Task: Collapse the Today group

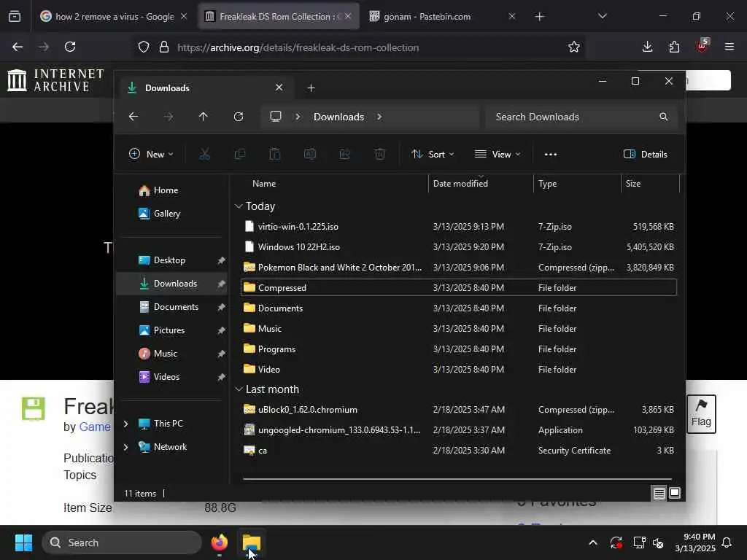Action: [239, 206]
